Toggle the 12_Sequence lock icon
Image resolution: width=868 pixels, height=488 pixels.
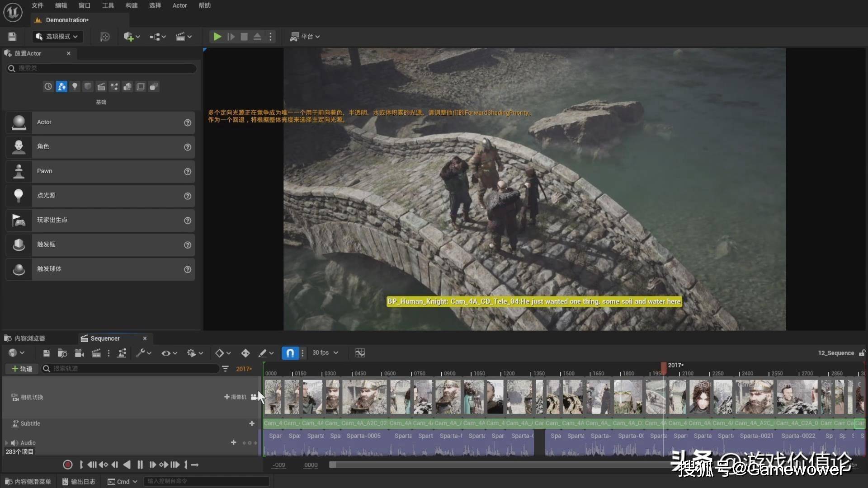(862, 353)
